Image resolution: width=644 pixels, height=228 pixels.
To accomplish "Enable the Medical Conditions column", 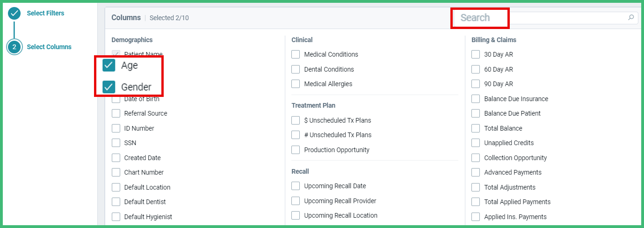I will click(296, 54).
